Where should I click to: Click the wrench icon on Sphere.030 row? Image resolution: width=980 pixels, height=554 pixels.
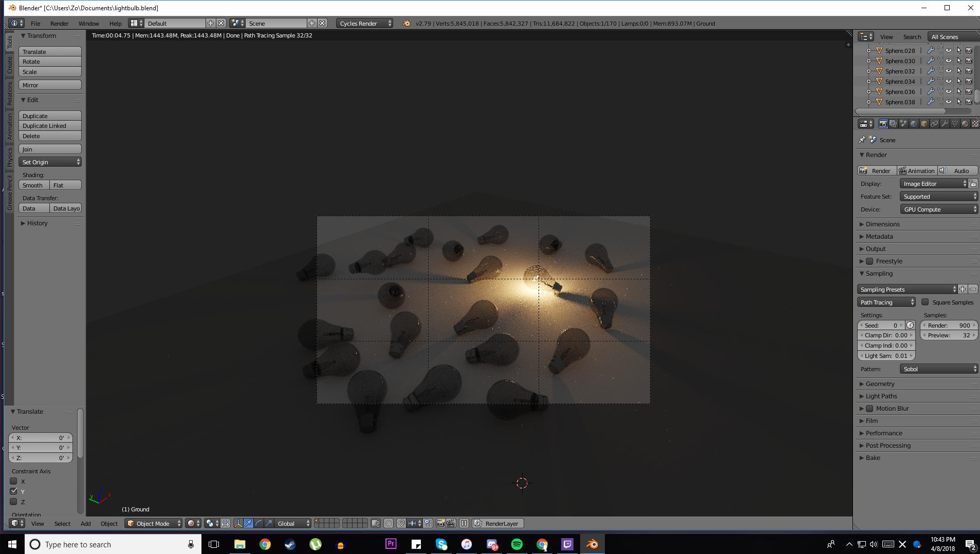tap(930, 61)
